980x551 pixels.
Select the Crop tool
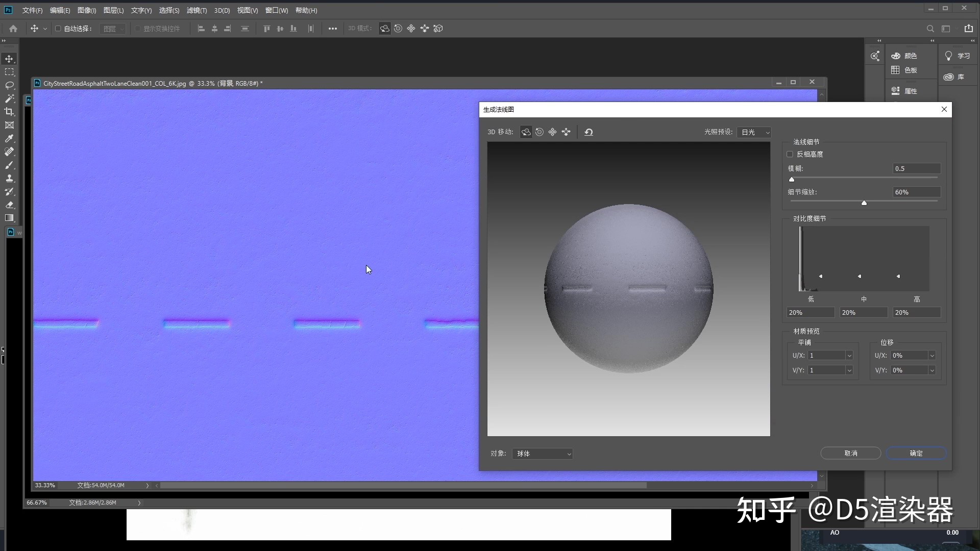coord(9,112)
